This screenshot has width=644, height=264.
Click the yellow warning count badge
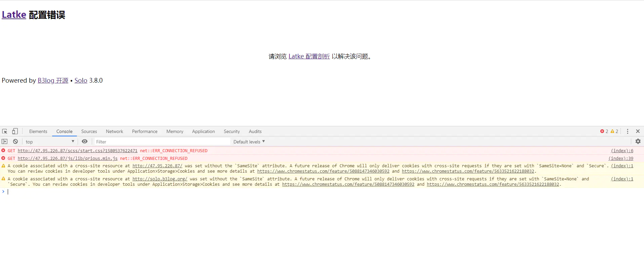click(614, 131)
